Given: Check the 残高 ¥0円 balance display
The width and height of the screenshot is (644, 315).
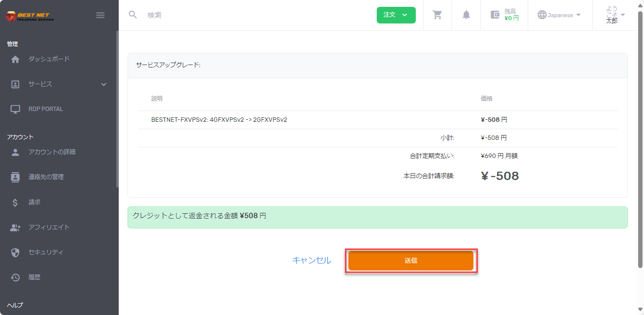Looking at the screenshot, I should click(x=504, y=15).
